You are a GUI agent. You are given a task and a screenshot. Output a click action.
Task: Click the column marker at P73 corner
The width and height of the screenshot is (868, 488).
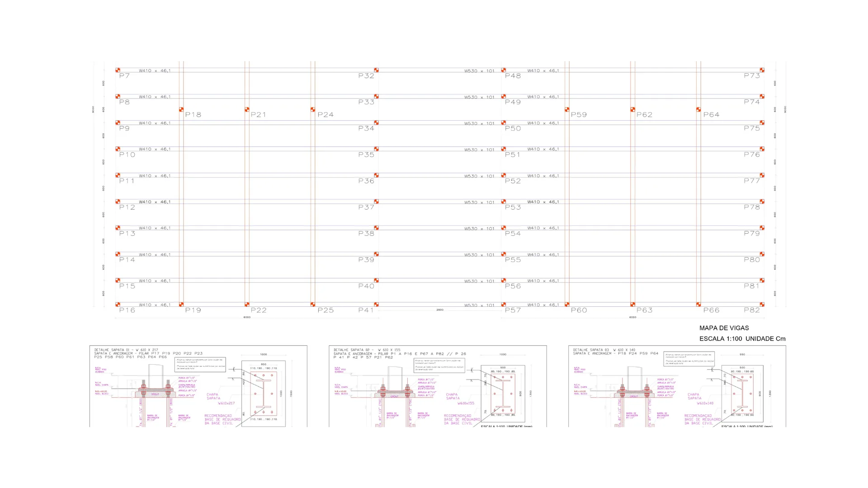762,70
